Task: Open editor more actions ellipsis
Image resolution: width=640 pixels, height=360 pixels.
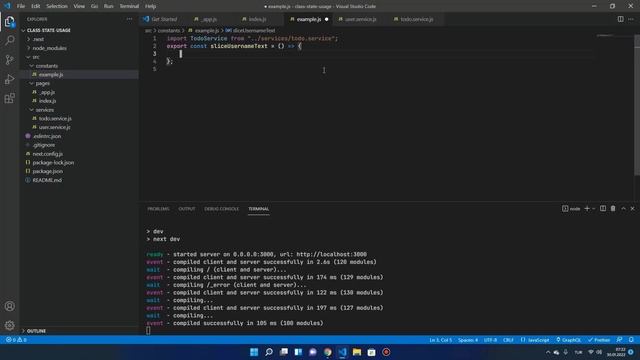Action: (631, 19)
